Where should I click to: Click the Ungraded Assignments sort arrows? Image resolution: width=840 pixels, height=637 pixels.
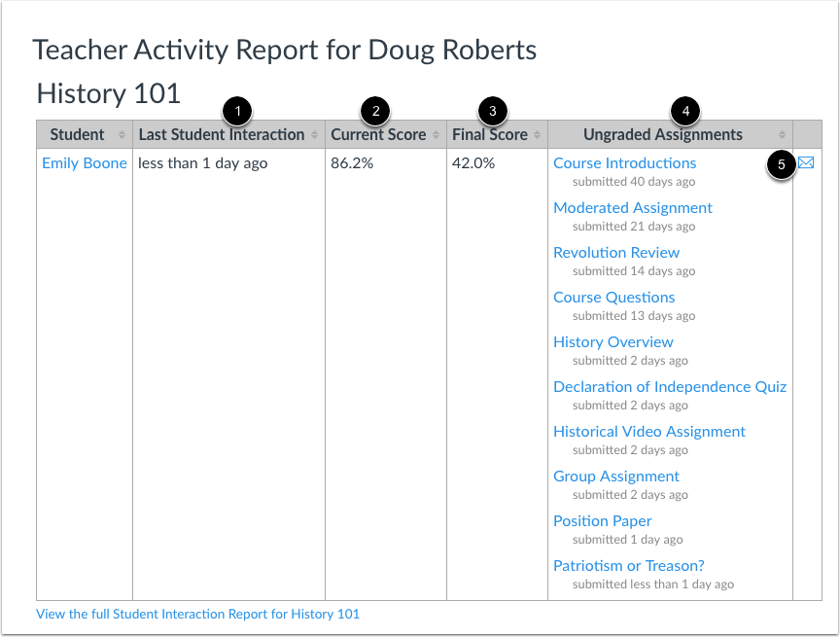point(781,134)
